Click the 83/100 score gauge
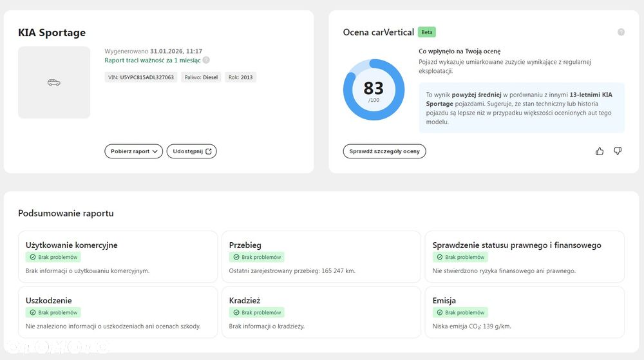Viewport: 644px width, 360px height. [x=374, y=90]
